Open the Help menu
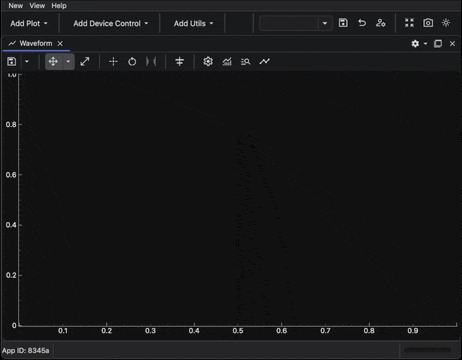This screenshot has height=360, width=462. 59,6
